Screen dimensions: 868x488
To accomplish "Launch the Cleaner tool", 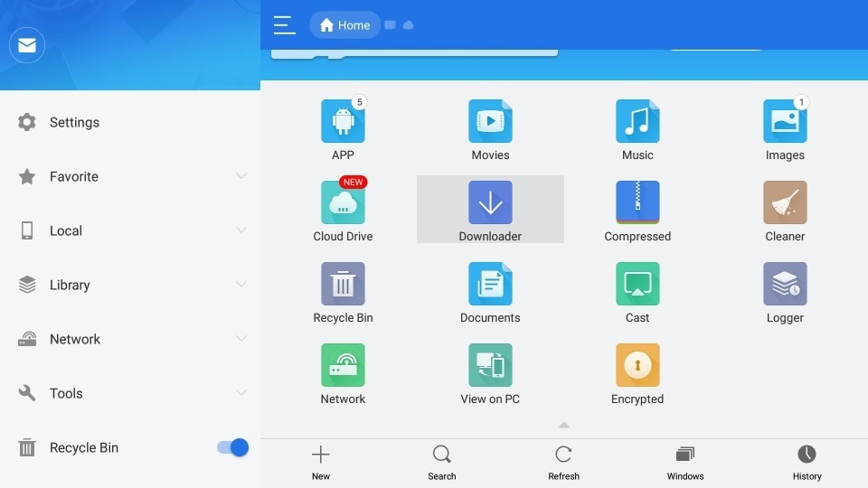I will coord(784,203).
